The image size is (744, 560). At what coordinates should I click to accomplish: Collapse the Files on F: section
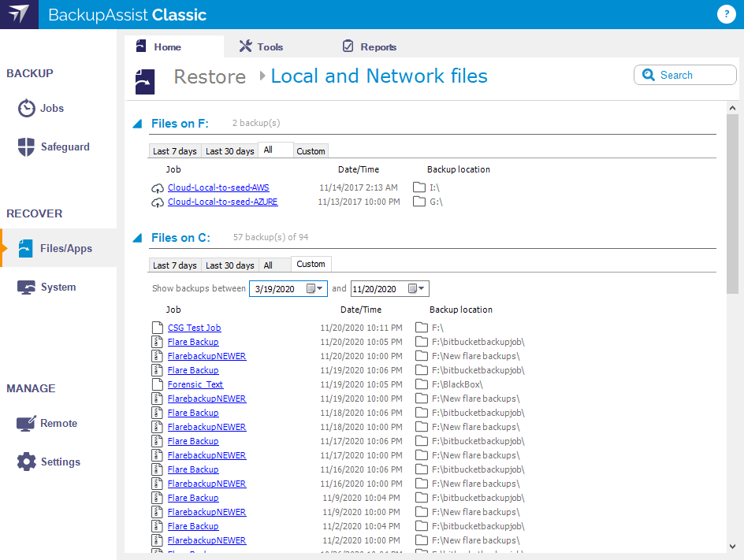[x=137, y=124]
